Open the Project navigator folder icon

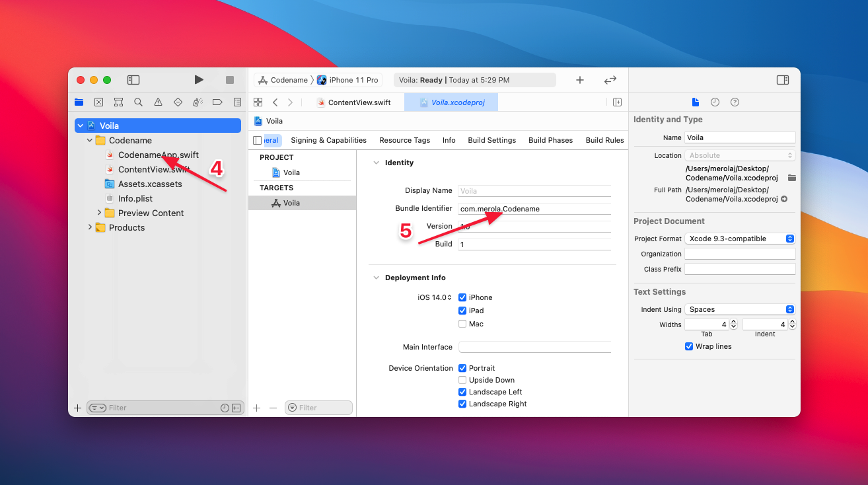click(79, 102)
